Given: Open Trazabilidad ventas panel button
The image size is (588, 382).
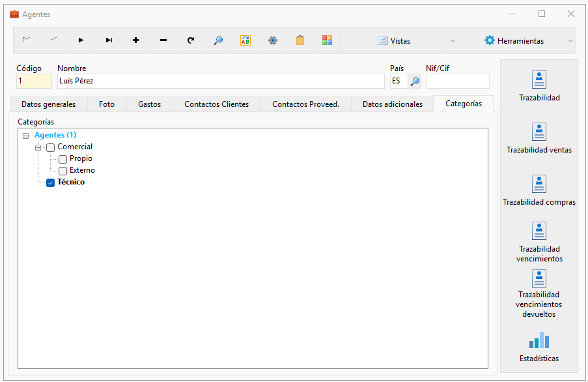Looking at the screenshot, I should 539,138.
